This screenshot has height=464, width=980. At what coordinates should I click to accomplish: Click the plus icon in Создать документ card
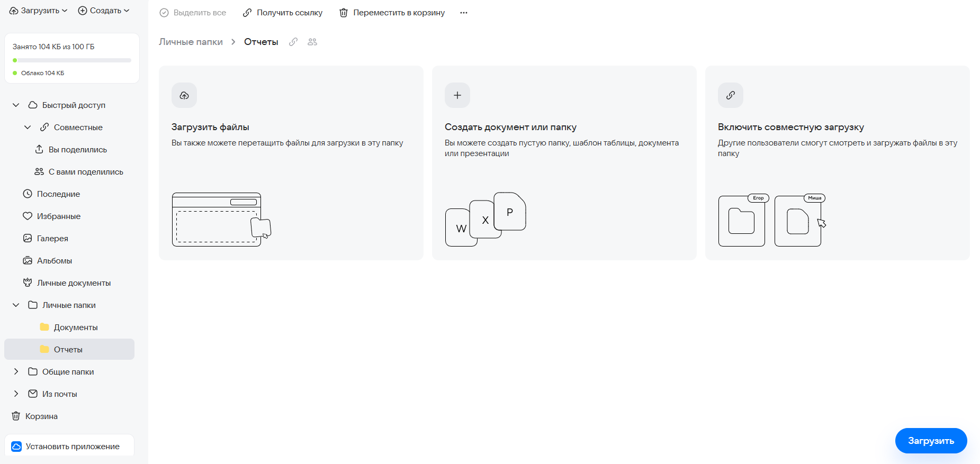tap(457, 95)
